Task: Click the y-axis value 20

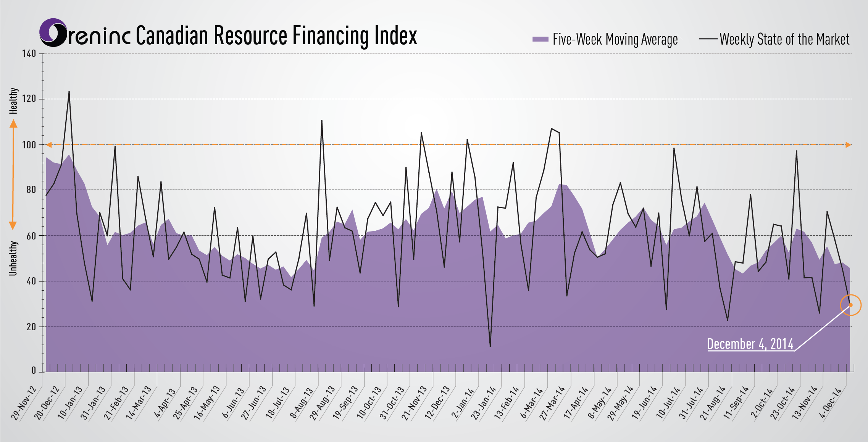Action: click(31, 327)
